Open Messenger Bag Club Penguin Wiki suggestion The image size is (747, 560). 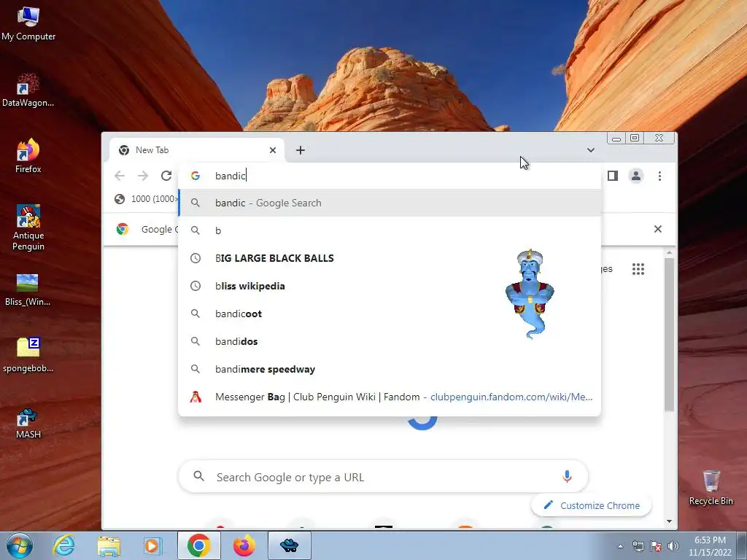point(390,397)
